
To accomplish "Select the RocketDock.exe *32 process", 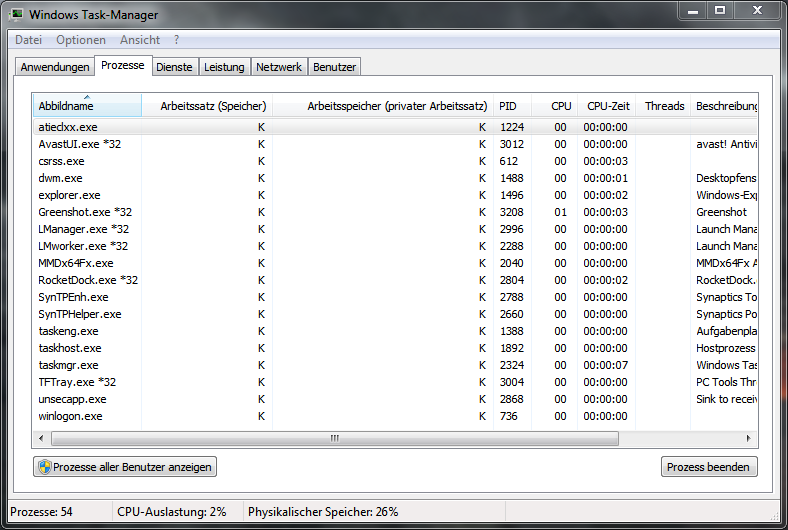I will tap(396, 280).
